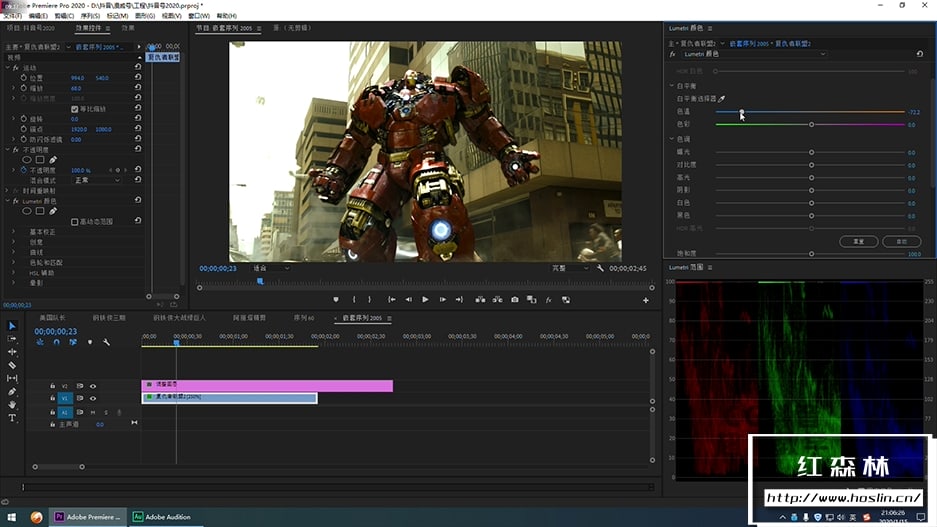937x527 pixels.
Task: Click the Opacity rectangle mask tool
Action: point(40,160)
